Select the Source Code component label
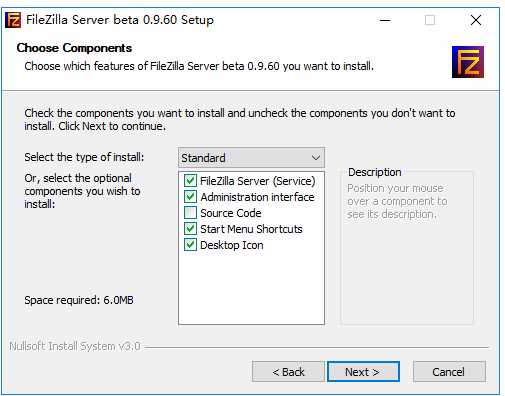 (231, 213)
